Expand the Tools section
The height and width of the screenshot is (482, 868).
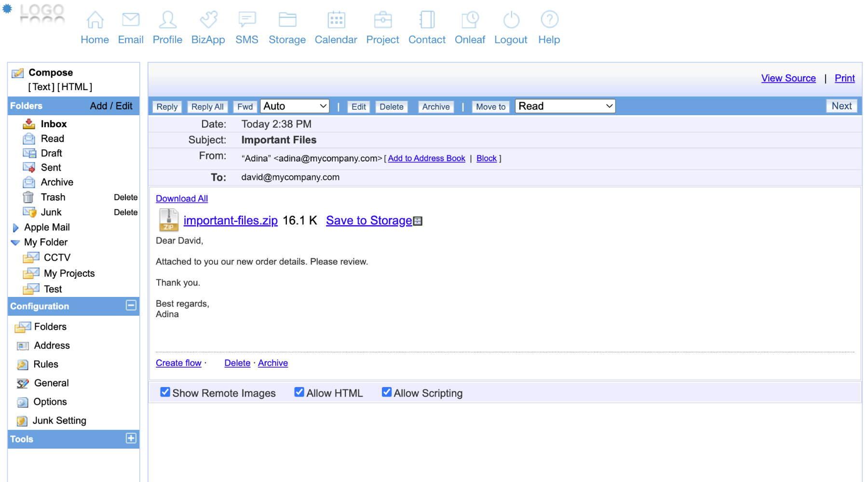point(131,438)
